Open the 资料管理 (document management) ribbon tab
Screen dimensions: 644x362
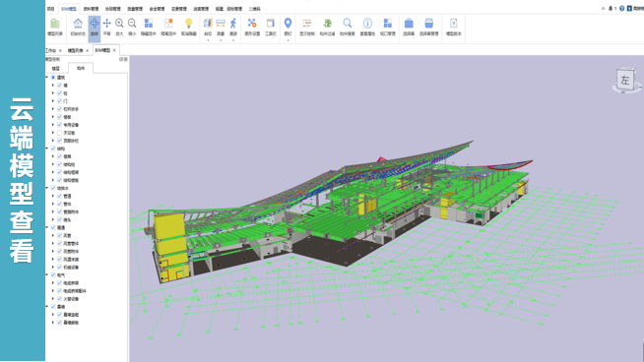(91, 9)
